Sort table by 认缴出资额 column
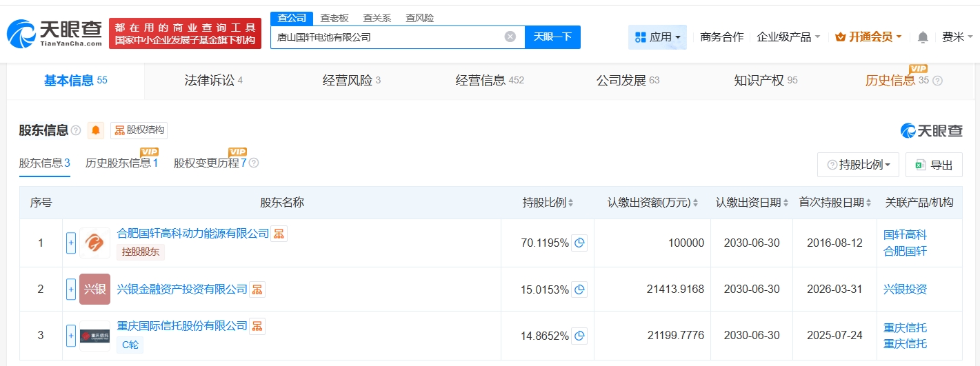980x366 pixels. click(x=652, y=203)
